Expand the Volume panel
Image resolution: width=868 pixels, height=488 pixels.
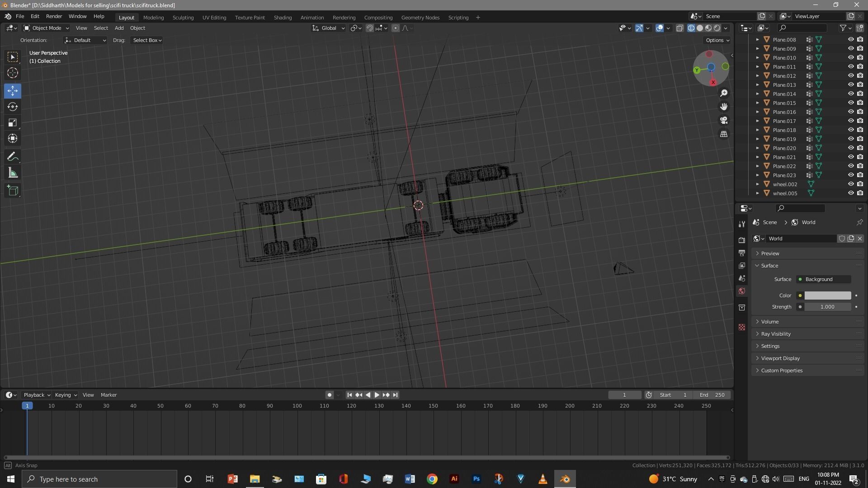click(769, 322)
